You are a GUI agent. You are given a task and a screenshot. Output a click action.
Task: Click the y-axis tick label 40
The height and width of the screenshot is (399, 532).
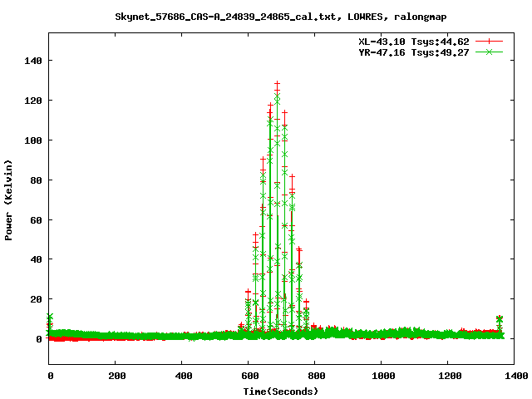pyautogui.click(x=36, y=259)
